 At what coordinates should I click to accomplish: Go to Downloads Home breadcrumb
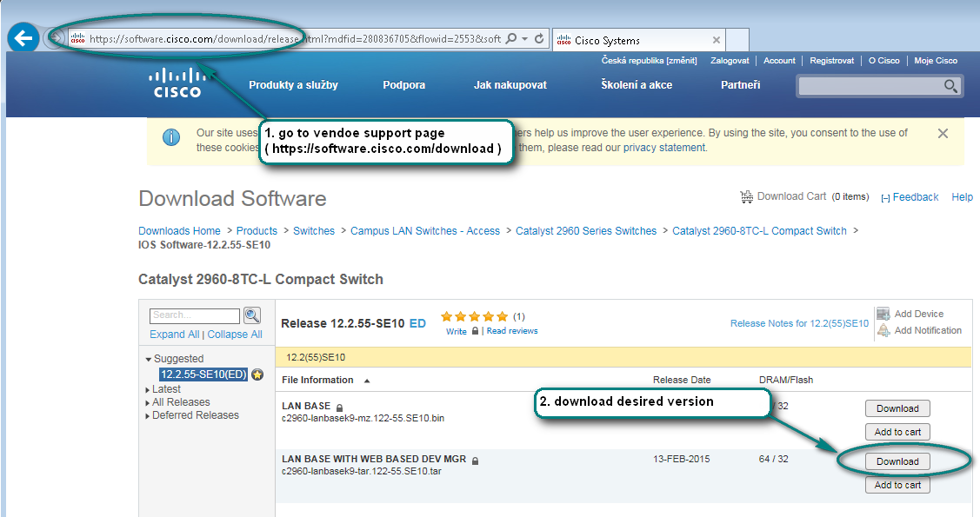click(179, 231)
